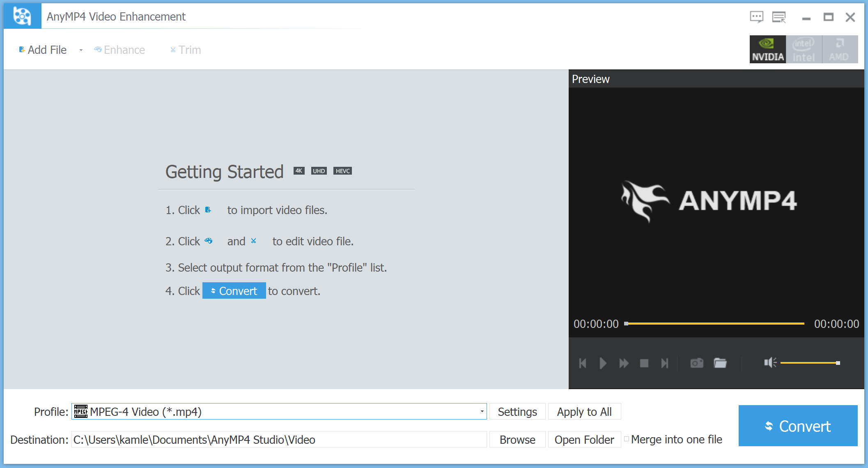Image resolution: width=868 pixels, height=468 pixels.
Task: Enable NVIDIA hardware acceleration toggle
Action: coord(769,50)
